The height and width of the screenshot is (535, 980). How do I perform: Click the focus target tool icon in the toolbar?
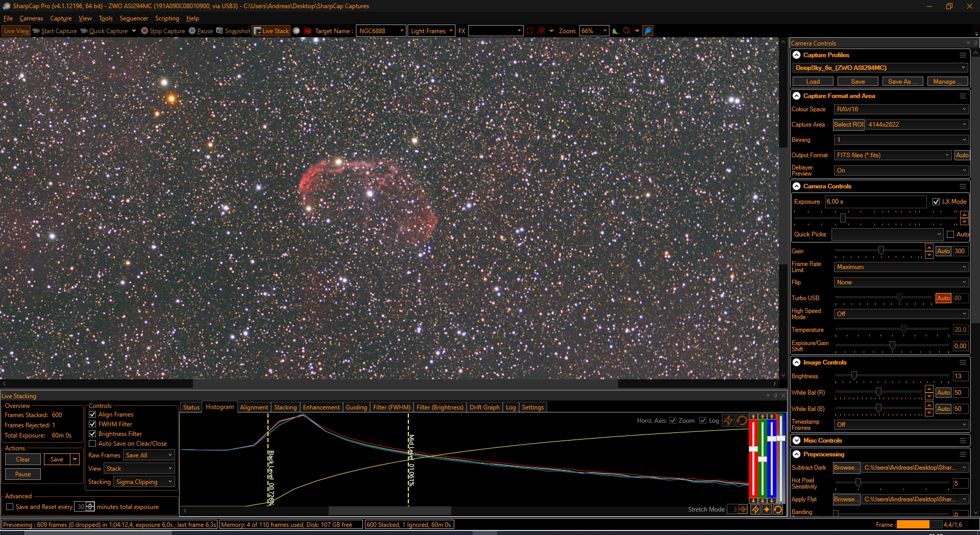click(627, 31)
